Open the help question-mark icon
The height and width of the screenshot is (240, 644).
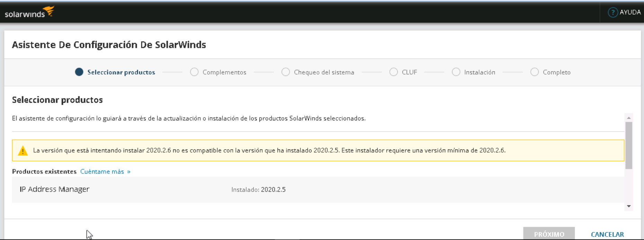pyautogui.click(x=612, y=12)
